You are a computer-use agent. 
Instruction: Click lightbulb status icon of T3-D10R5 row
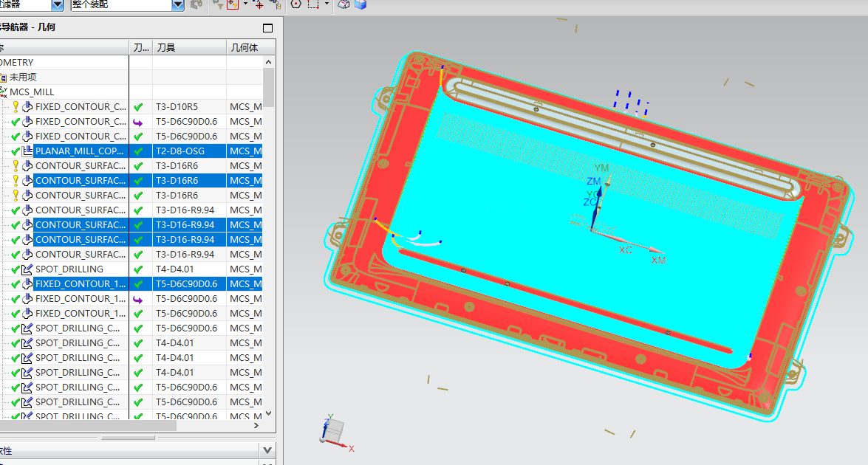coord(16,106)
